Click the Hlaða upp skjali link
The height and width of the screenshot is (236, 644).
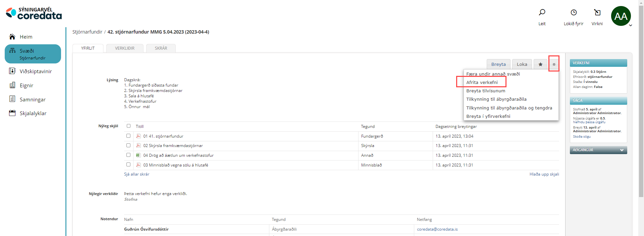tap(544, 174)
